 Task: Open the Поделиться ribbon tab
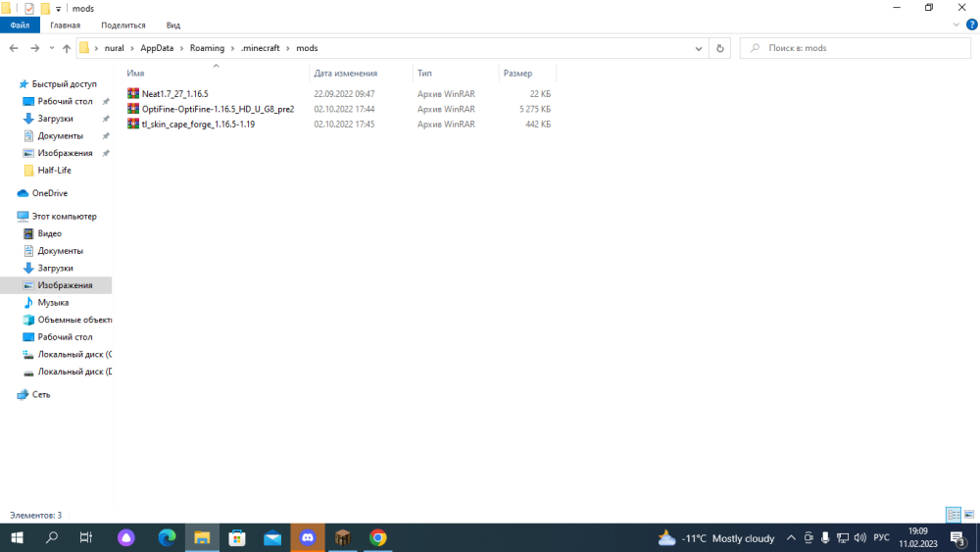click(x=123, y=25)
